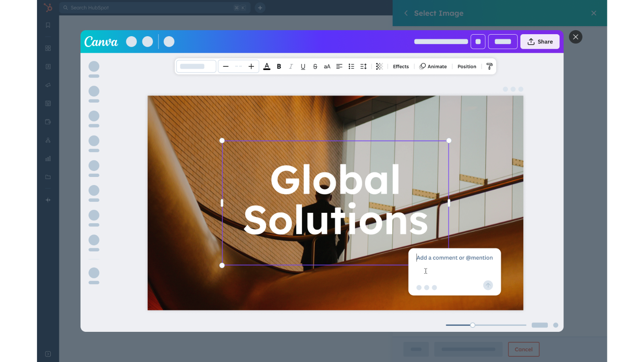Toggle the bulleted list icon
The height and width of the screenshot is (362, 644).
(351, 66)
